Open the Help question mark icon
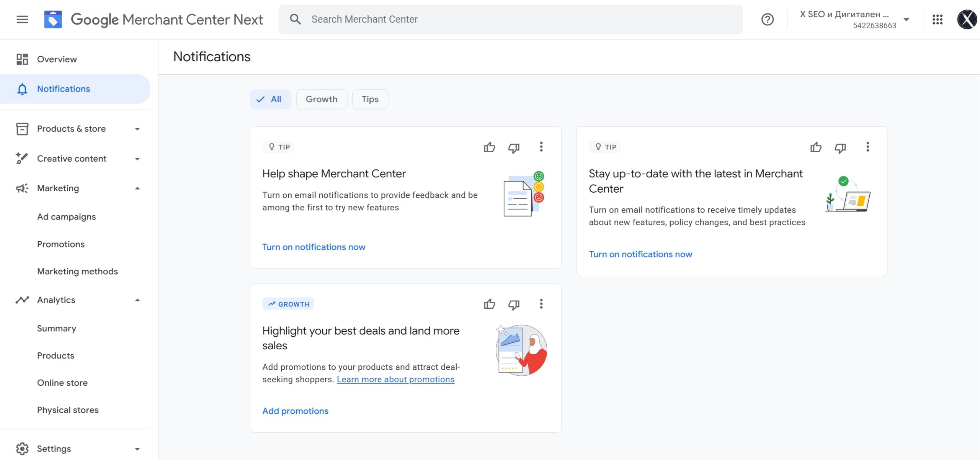This screenshot has height=460, width=980. (767, 19)
